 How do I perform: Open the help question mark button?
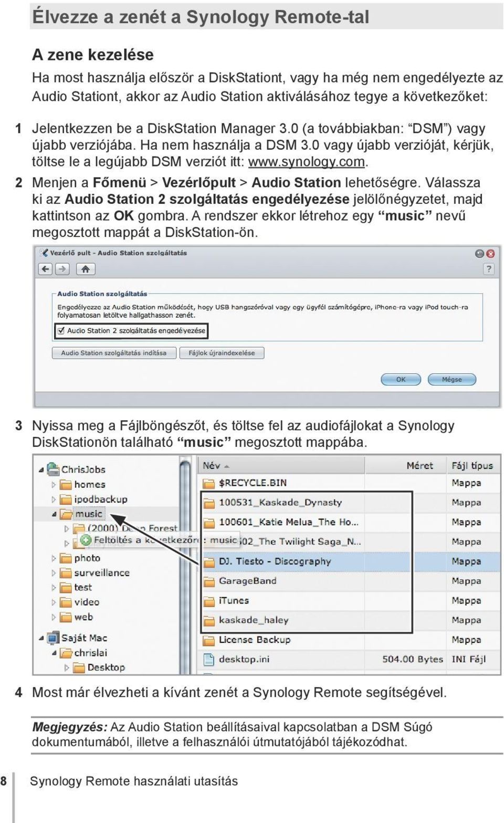tap(488, 269)
